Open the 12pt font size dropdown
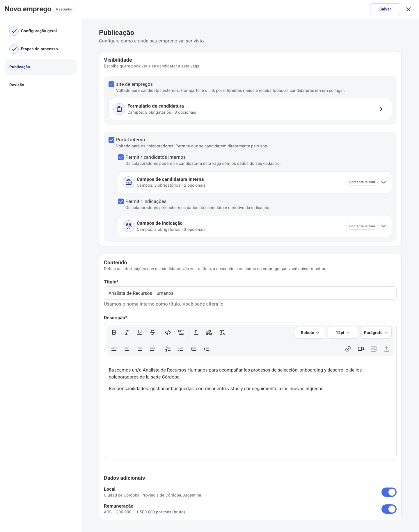Image resolution: width=419 pixels, height=532 pixels. click(343, 333)
